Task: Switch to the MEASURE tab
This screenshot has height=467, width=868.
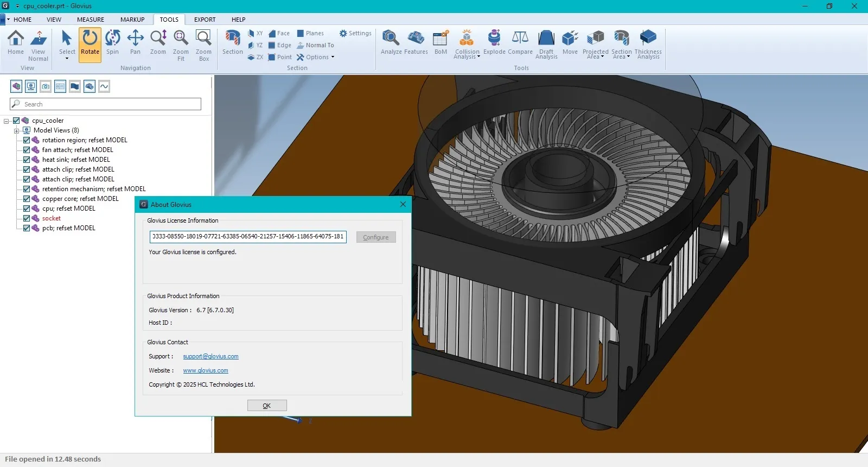Action: [x=90, y=20]
